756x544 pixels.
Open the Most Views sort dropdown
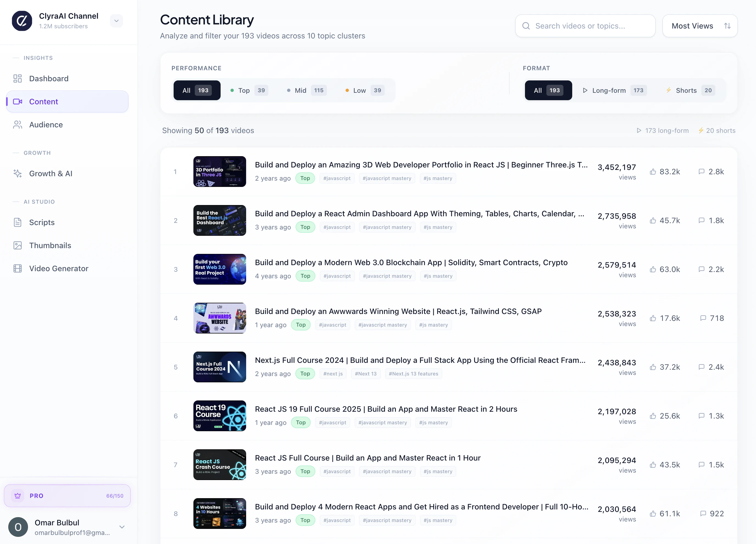[700, 26]
